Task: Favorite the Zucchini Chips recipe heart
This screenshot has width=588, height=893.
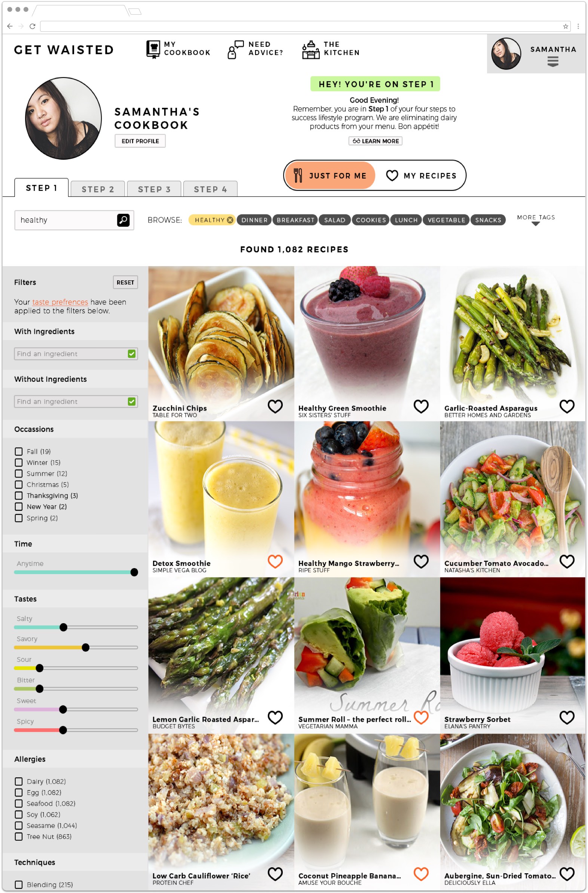Action: 275,406
